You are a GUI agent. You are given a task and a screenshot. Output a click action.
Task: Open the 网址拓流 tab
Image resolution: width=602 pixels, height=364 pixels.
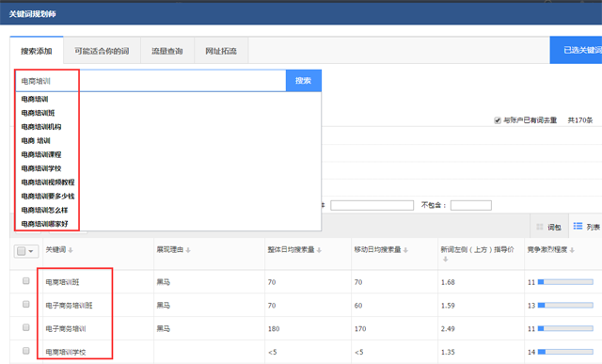coord(221,51)
